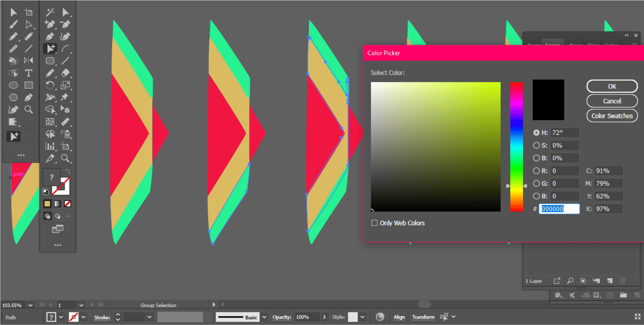This screenshot has height=325, width=644.
Task: Click the Make Clipping Mask icon
Action: (x=583, y=281)
